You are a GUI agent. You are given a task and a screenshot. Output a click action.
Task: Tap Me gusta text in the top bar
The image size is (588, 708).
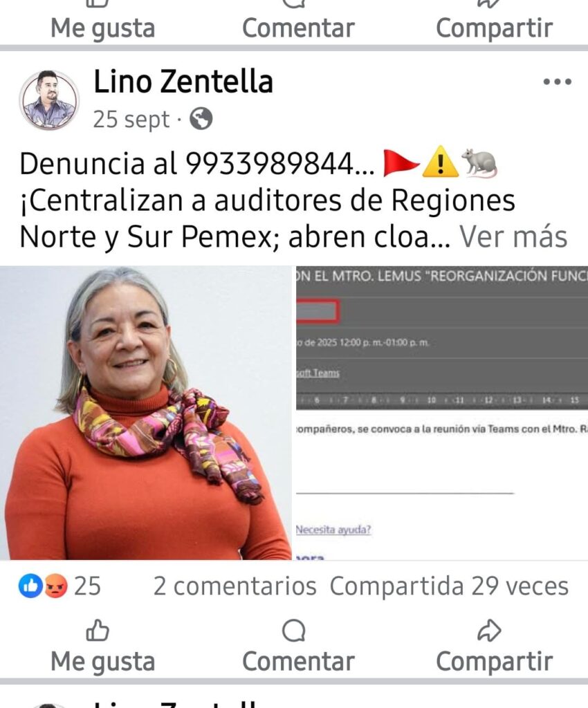point(103,28)
